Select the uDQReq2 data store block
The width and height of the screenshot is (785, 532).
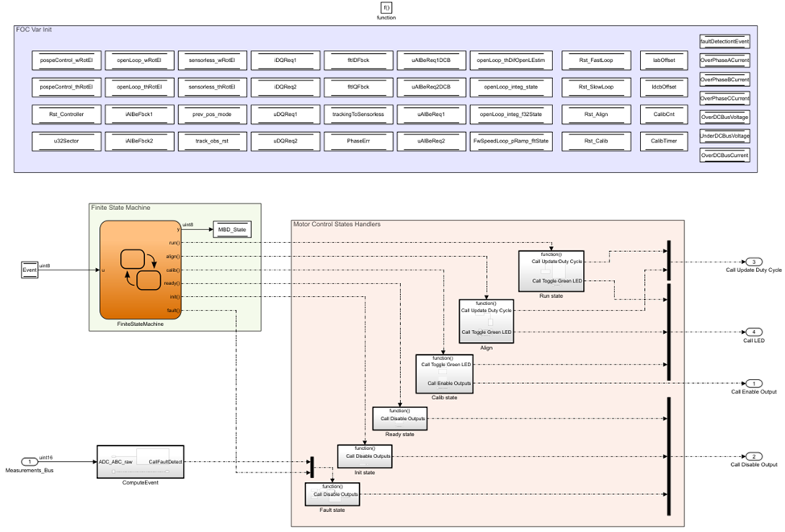point(285,141)
